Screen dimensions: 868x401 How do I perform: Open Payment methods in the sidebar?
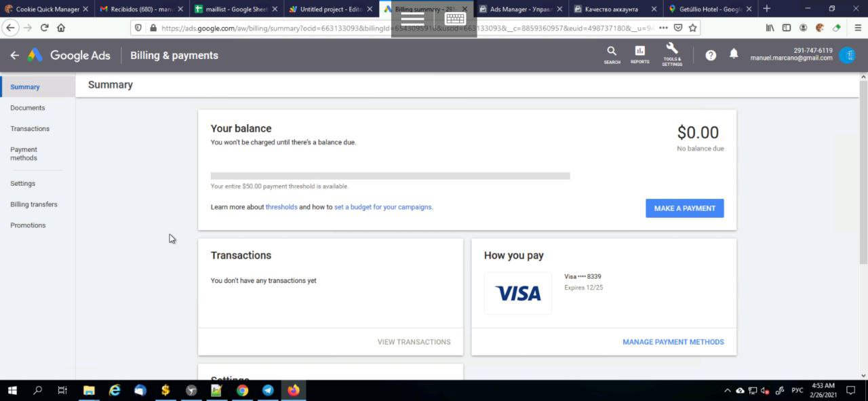coord(24,154)
